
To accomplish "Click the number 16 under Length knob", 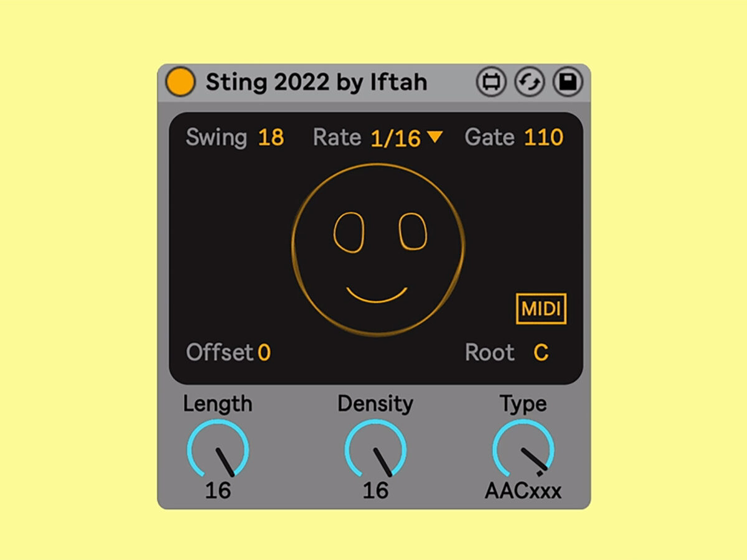I will tap(218, 491).
